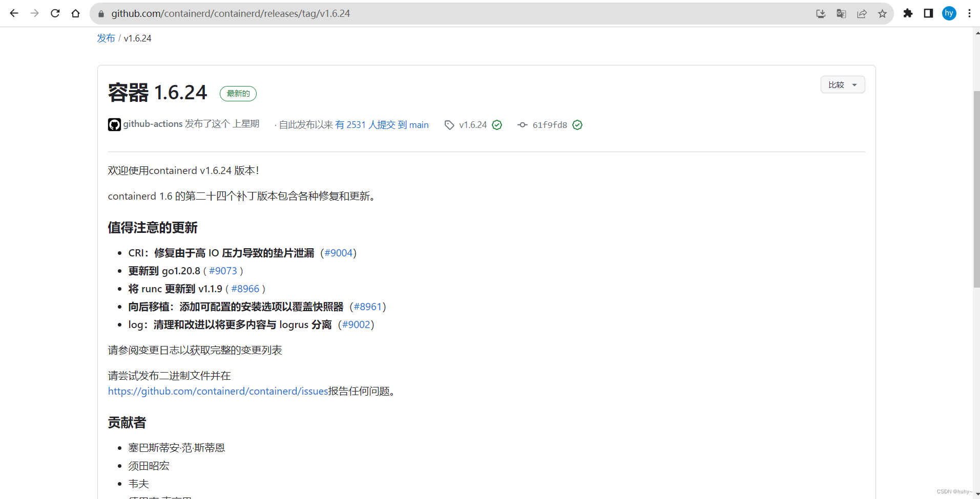This screenshot has height=499, width=980.
Task: Open the screenshot/save page icon in address bar
Action: point(821,14)
